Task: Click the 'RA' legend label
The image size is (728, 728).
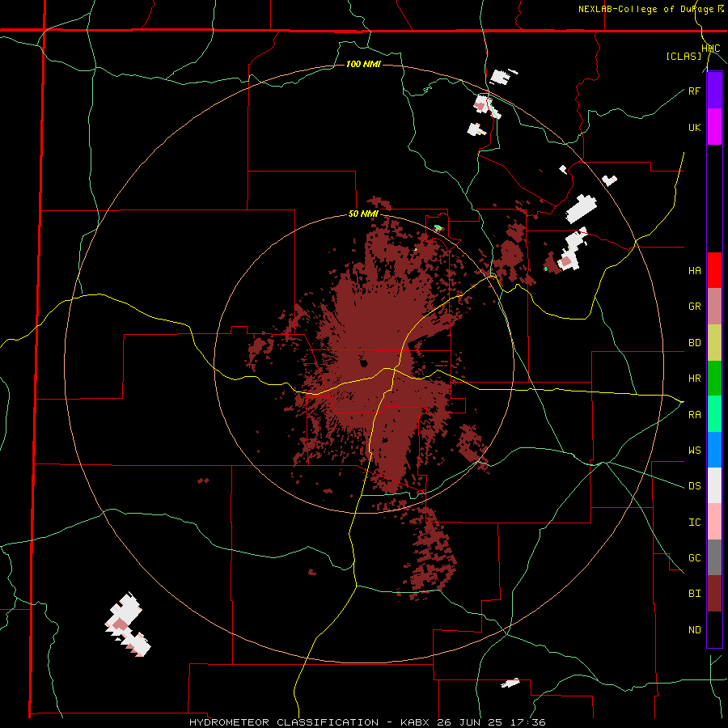Action: (x=694, y=415)
